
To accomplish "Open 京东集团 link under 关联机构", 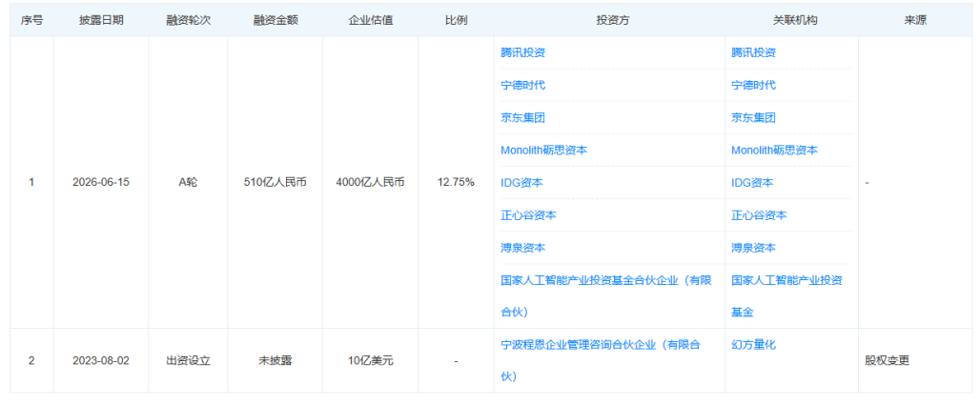I will click(x=754, y=117).
